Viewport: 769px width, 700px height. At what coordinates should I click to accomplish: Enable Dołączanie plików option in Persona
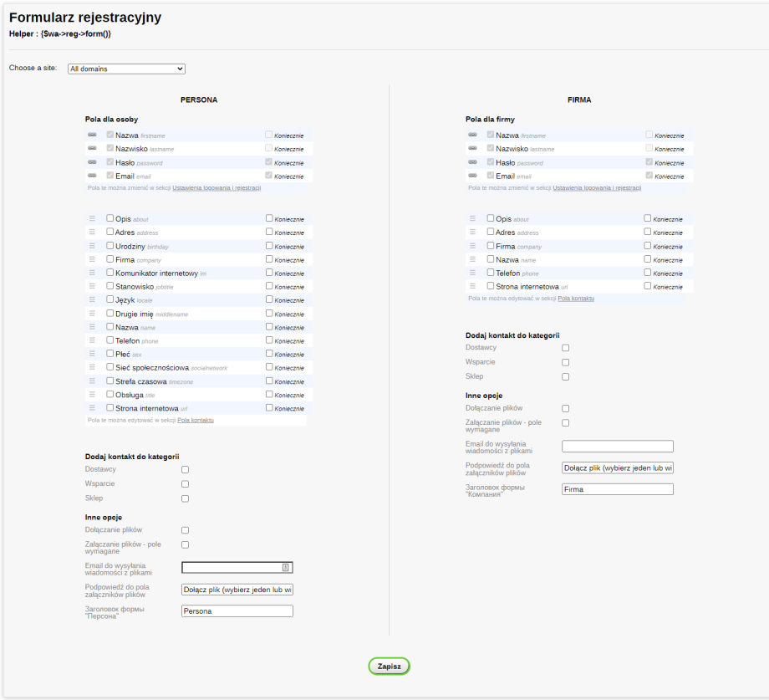[186, 530]
